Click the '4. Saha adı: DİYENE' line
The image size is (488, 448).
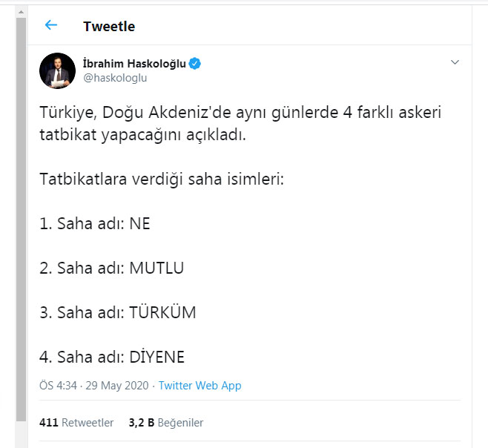111,357
